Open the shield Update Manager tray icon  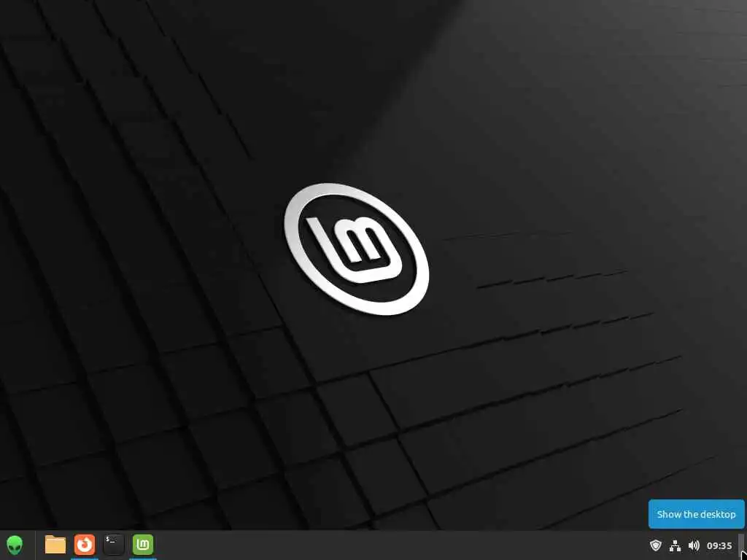tap(656, 545)
